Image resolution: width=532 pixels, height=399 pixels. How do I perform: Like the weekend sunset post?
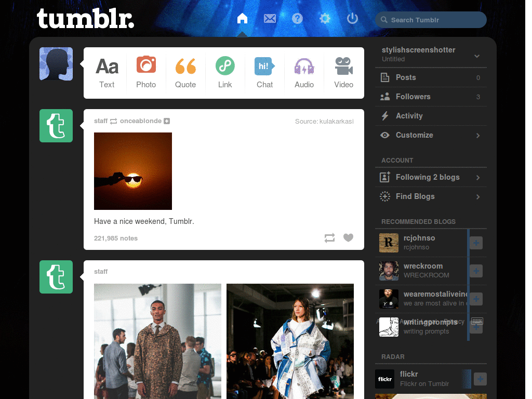point(348,238)
